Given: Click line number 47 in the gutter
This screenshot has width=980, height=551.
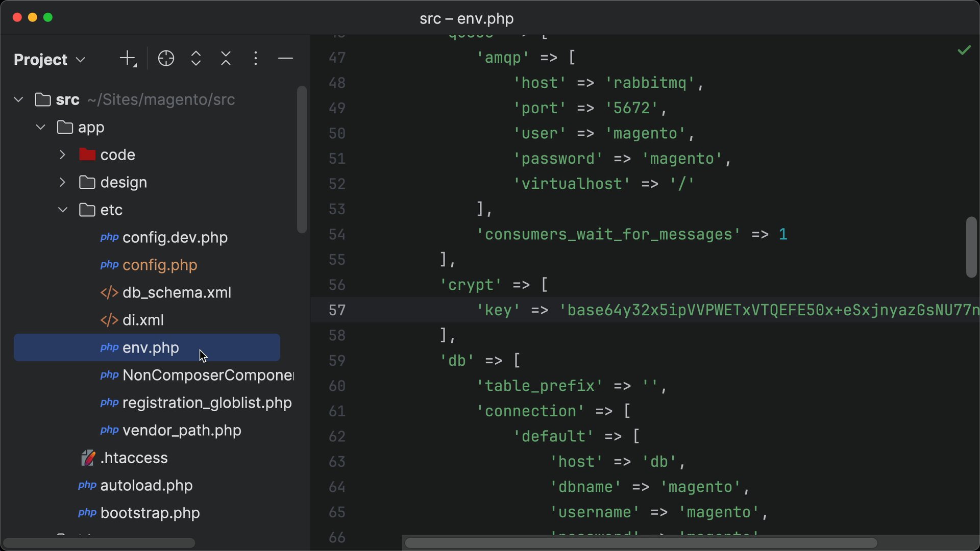Looking at the screenshot, I should click(337, 58).
